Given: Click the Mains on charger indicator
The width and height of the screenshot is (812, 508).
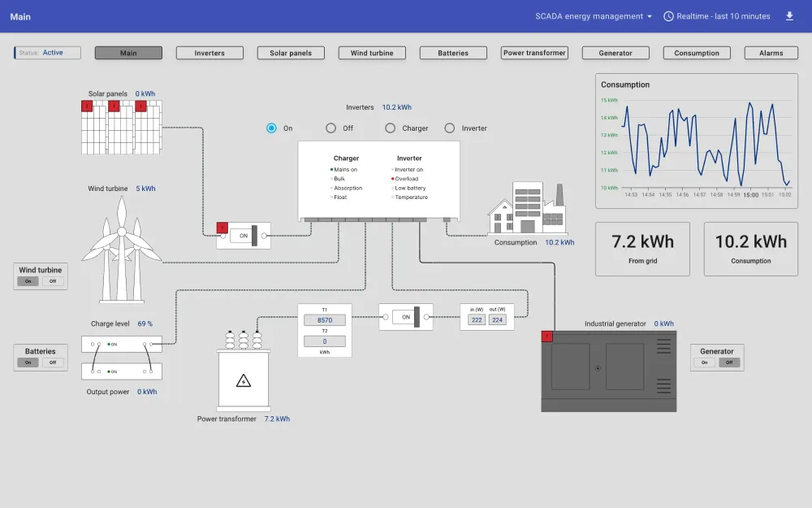Looking at the screenshot, I should pos(343,170).
